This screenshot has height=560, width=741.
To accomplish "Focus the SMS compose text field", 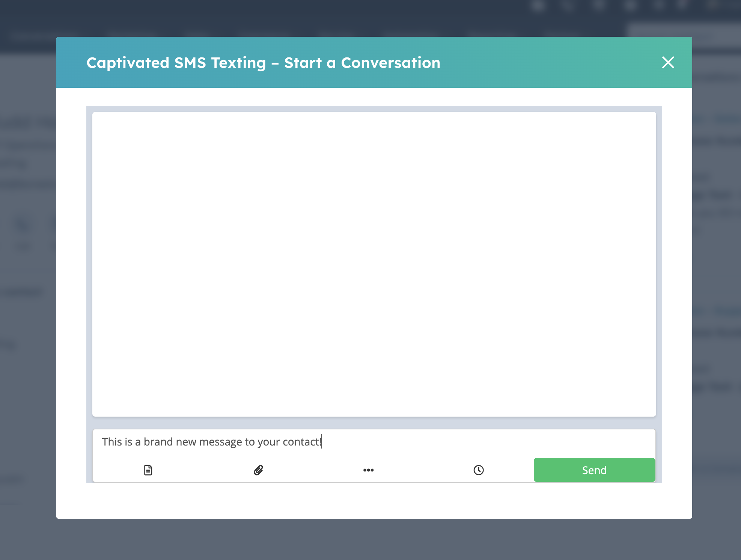I will pos(338,442).
